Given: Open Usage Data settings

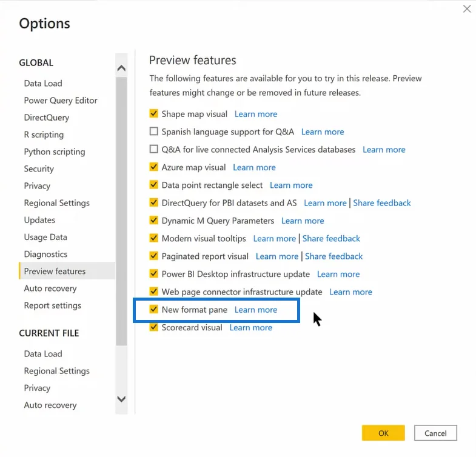Looking at the screenshot, I should pos(45,238).
